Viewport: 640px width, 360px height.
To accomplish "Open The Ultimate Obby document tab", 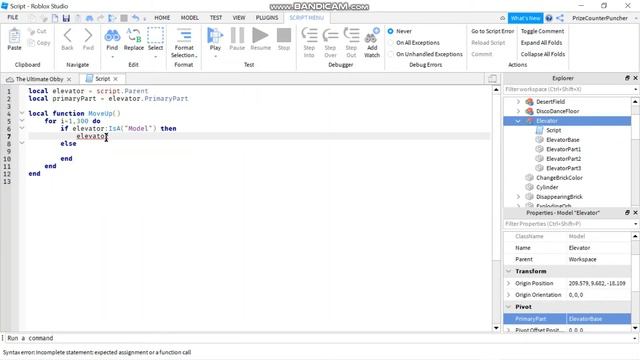I will (x=40, y=79).
